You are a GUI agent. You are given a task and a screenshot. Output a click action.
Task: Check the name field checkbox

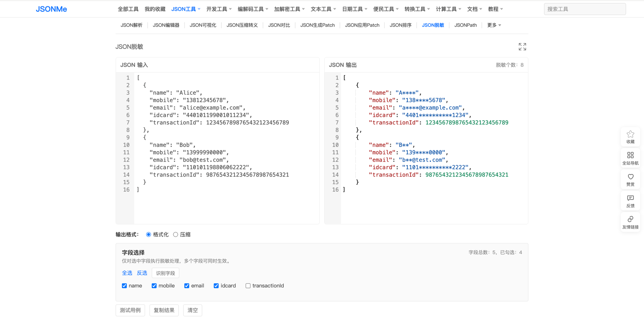124,286
